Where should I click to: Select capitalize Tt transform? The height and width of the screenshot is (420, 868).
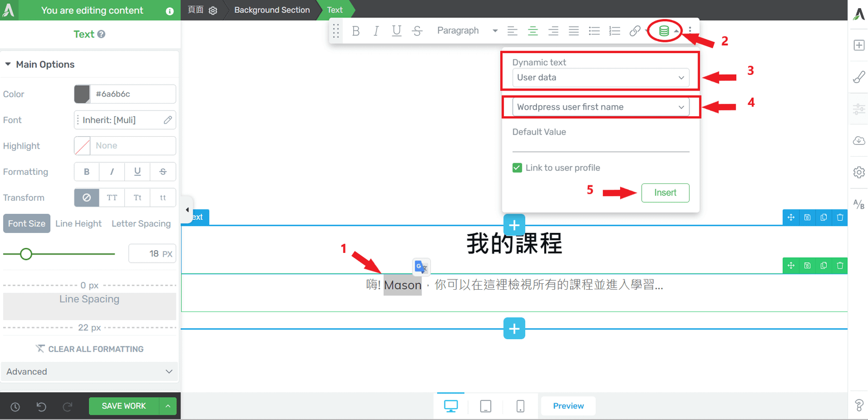(x=138, y=198)
